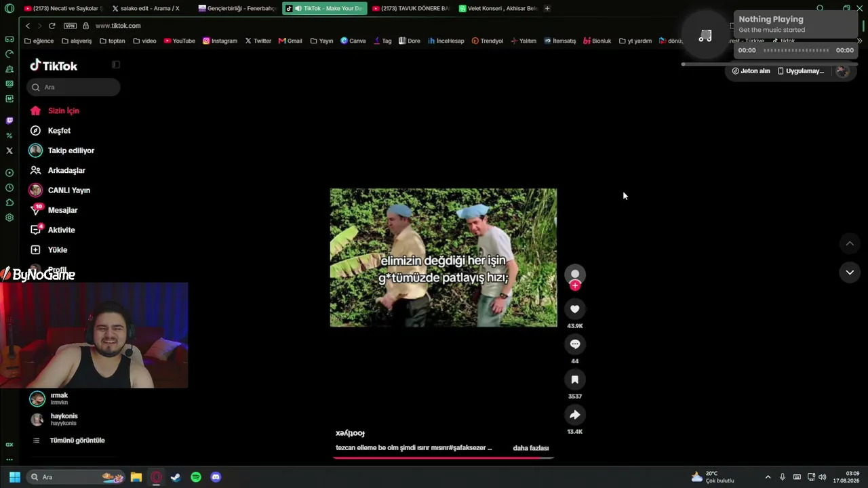
Task: Expand the caption with "daha fazlası"
Action: (x=530, y=448)
